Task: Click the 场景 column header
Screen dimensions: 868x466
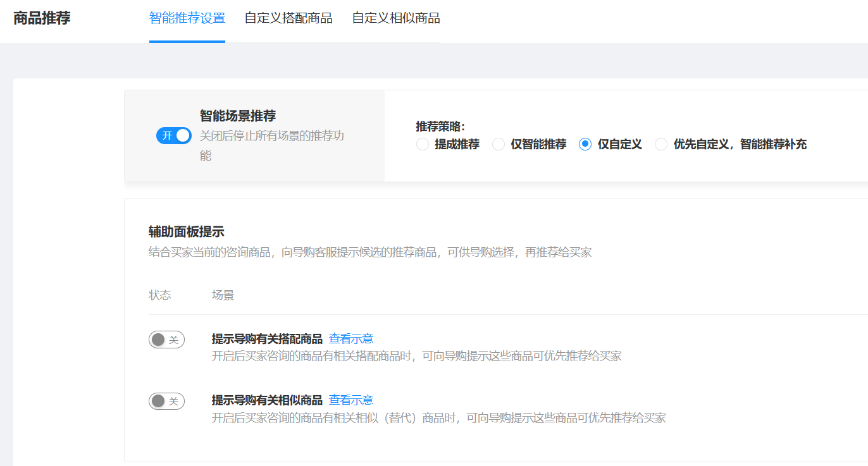Action: 223,295
